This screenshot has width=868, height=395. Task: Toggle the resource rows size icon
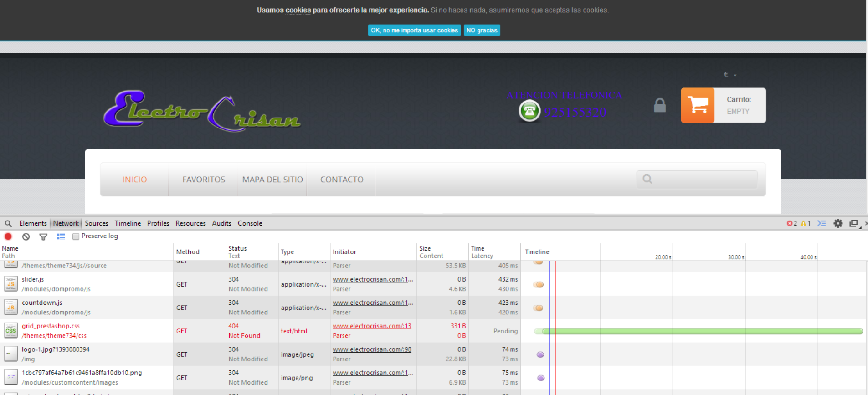pyautogui.click(x=61, y=236)
